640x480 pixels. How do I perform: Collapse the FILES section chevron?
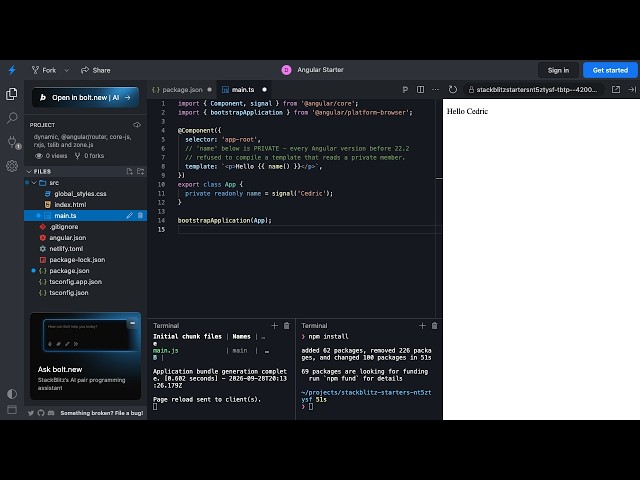tap(29, 171)
